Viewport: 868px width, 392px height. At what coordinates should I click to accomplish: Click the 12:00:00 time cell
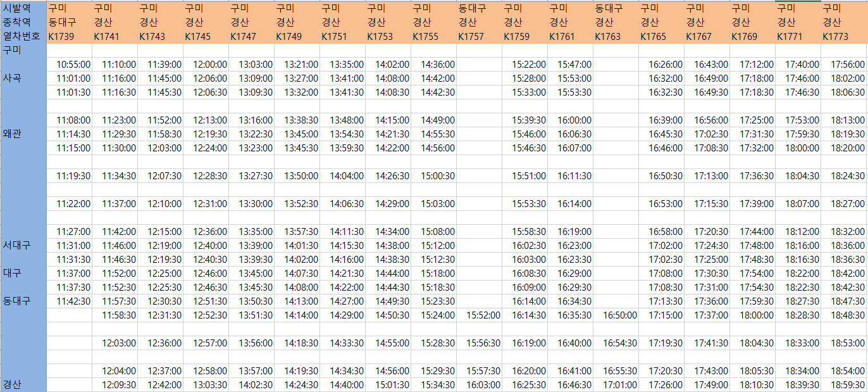pyautogui.click(x=206, y=64)
